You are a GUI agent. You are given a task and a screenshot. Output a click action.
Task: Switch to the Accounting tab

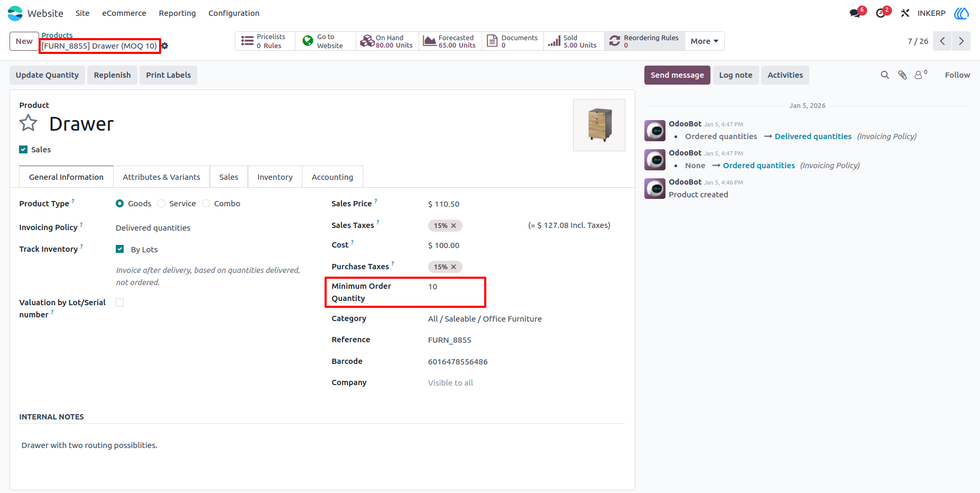pos(332,177)
